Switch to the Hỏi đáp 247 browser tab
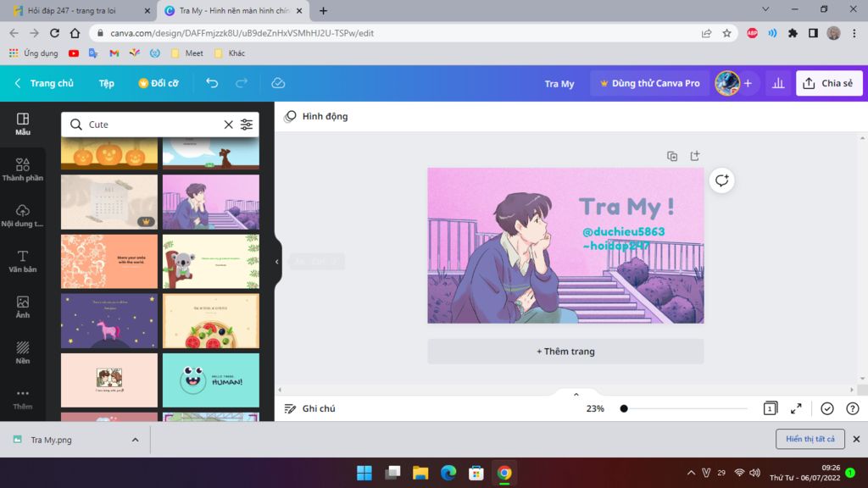The height and width of the screenshot is (488, 868). [x=82, y=10]
